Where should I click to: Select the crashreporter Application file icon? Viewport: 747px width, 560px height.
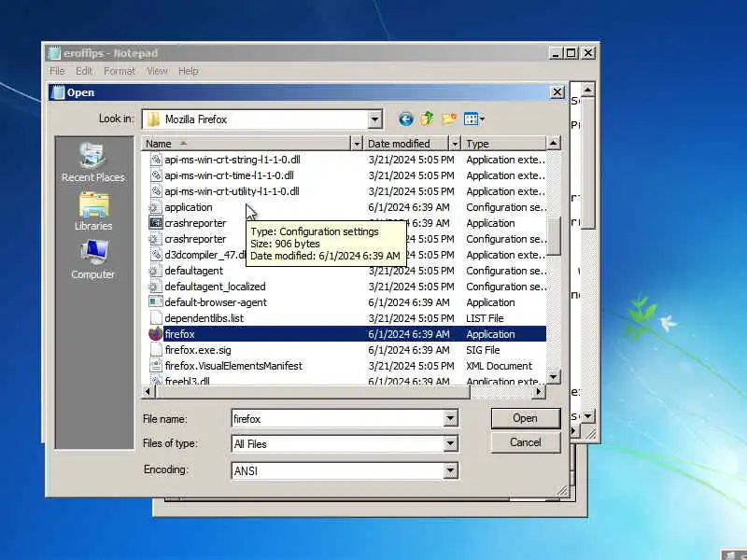tap(155, 223)
